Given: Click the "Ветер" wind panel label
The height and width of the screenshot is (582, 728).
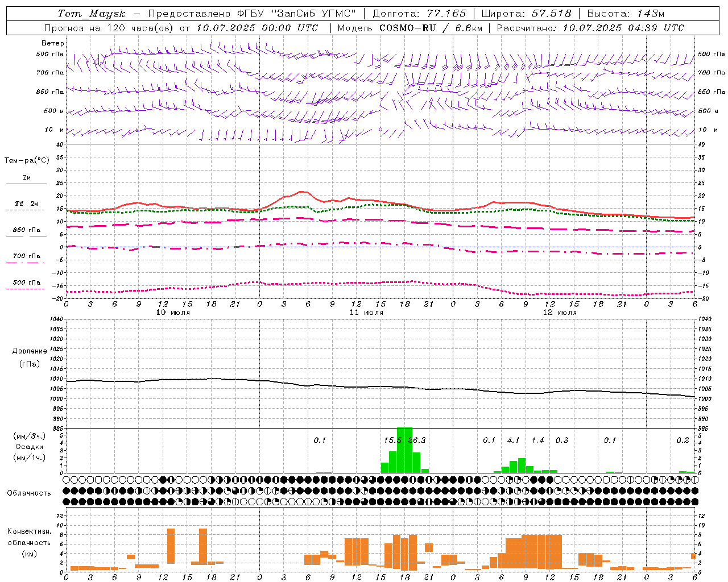Looking at the screenshot, I should [53, 43].
